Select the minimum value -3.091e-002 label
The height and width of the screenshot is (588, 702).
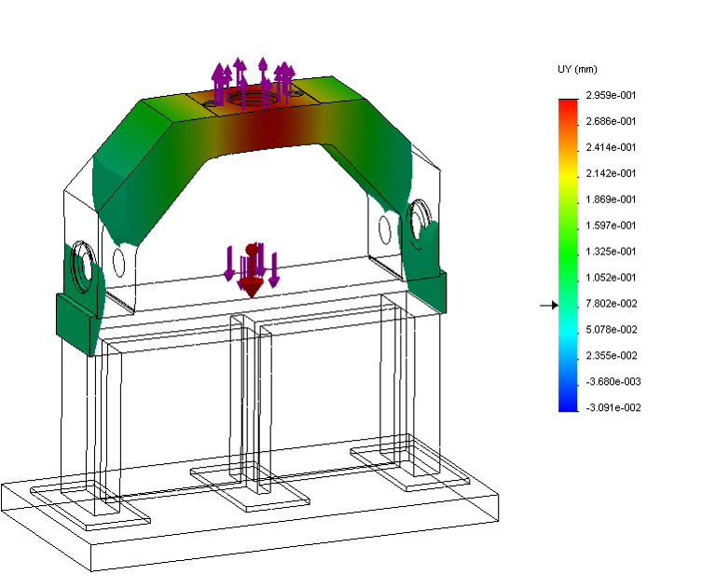click(x=613, y=407)
